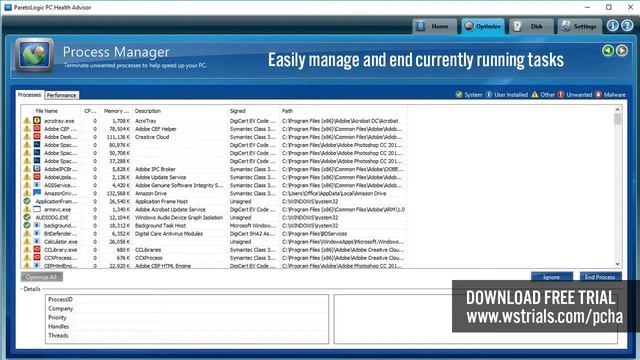The image size is (640, 360).
Task: Click the Calculator.exe process icon
Action: [x=37, y=241]
